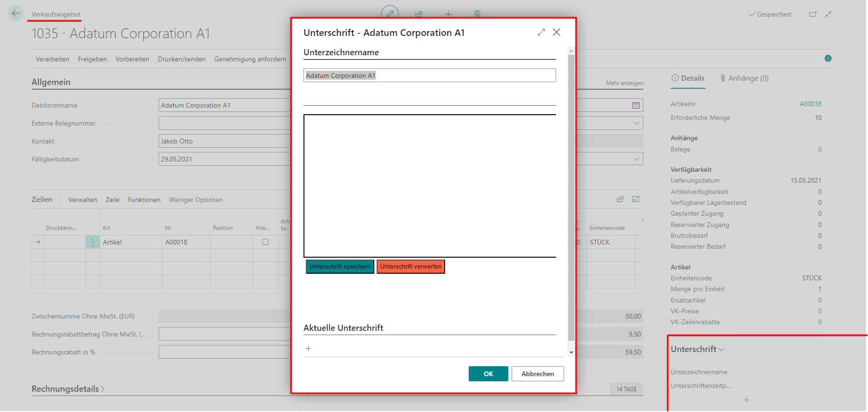
Task: Click article number link A00018
Action: point(810,104)
